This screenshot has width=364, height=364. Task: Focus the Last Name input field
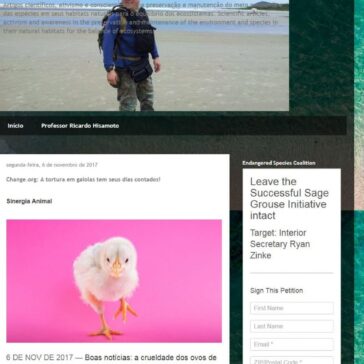(292, 326)
